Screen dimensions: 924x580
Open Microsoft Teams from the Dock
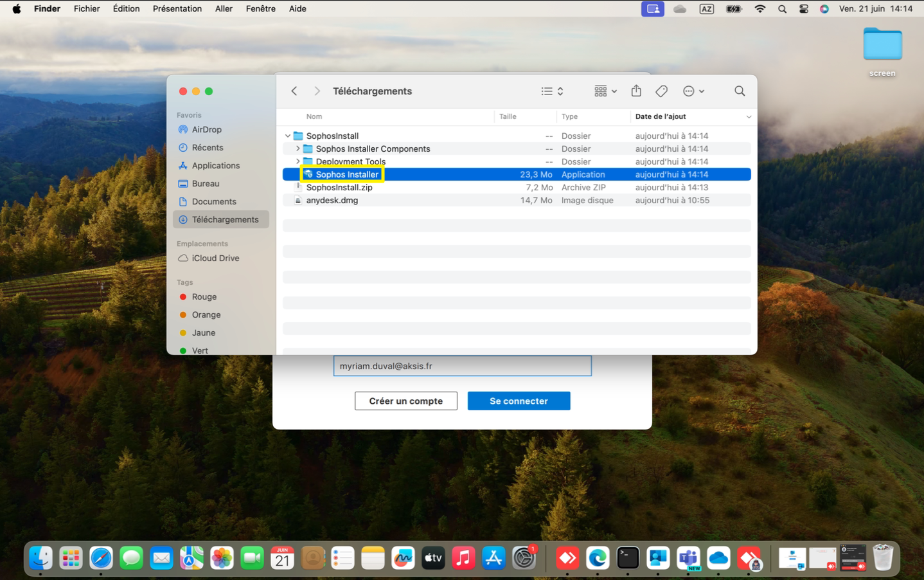pyautogui.click(x=688, y=557)
